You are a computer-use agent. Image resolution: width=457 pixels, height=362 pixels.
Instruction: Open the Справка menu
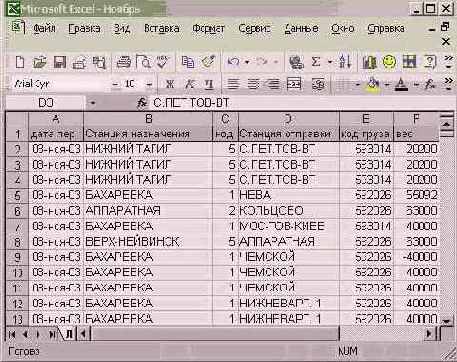coord(386,29)
